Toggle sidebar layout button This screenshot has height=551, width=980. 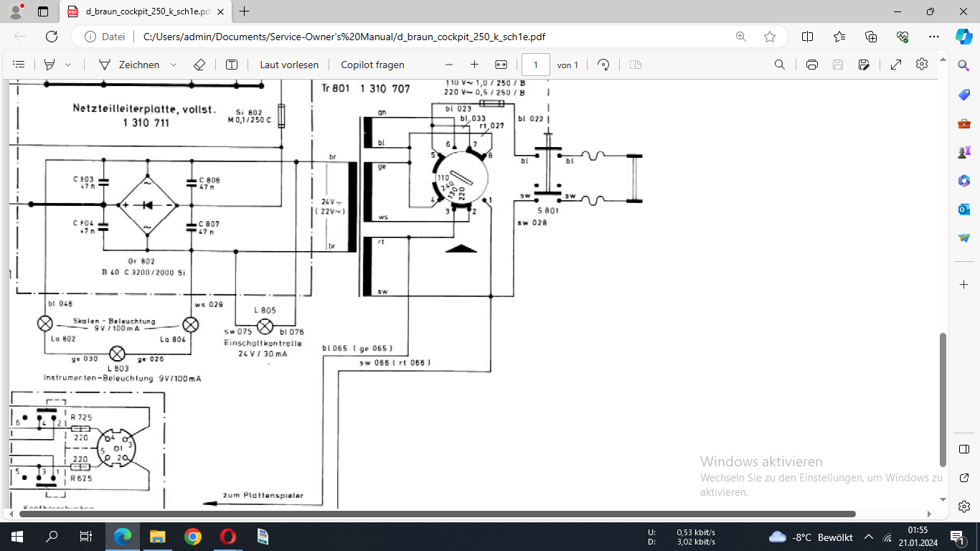[963, 449]
